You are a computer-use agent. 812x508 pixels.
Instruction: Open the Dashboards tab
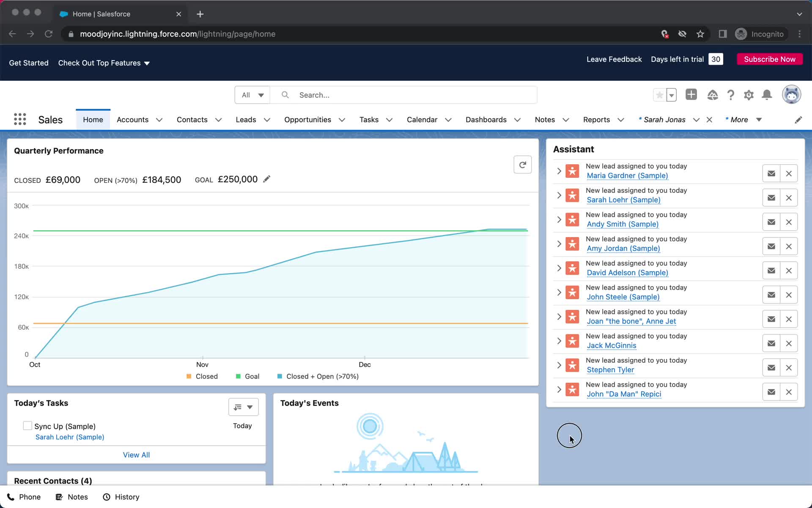pyautogui.click(x=486, y=120)
